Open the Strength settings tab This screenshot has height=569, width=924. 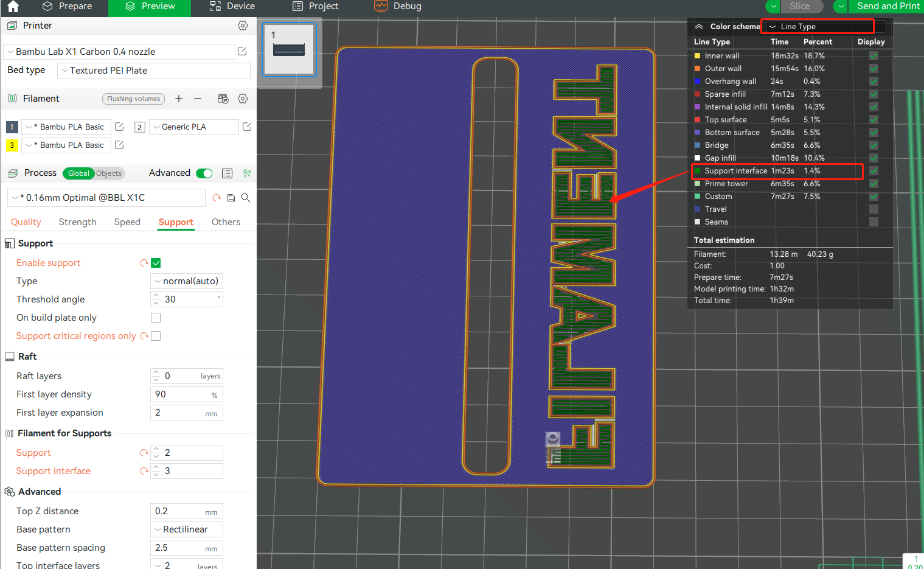point(77,222)
